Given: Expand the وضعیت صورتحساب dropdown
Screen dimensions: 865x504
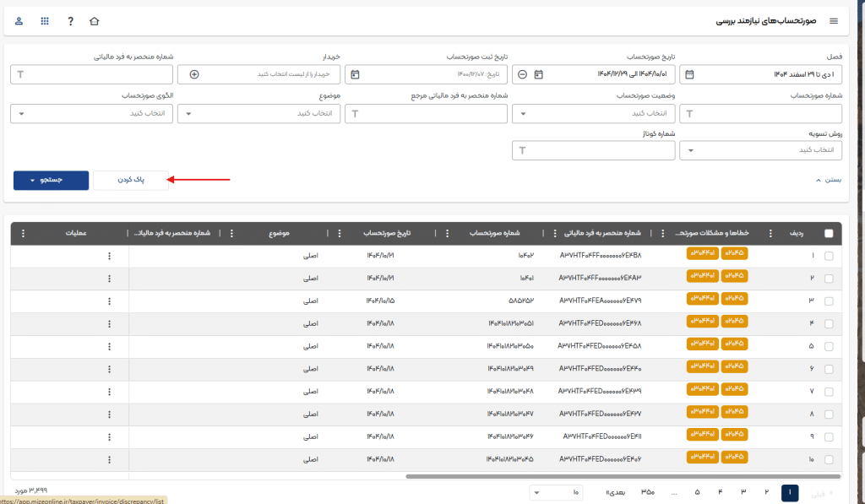Looking at the screenshot, I should (x=593, y=113).
